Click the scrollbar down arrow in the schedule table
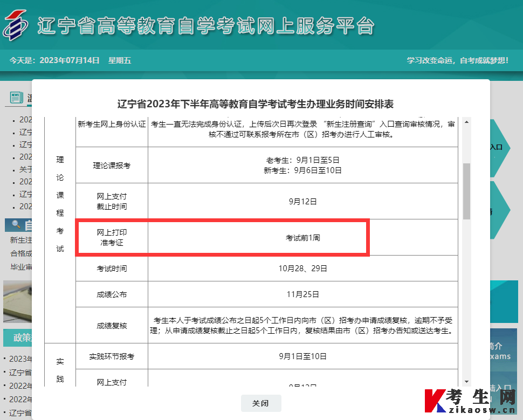The image size is (523, 420). (x=466, y=382)
